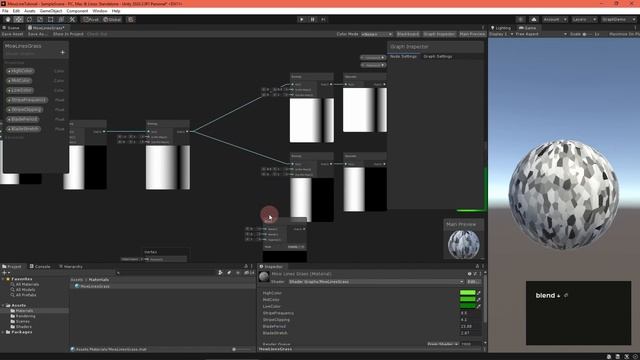640x360 pixels.
Task: Click Show In Project button
Action: click(x=68, y=34)
